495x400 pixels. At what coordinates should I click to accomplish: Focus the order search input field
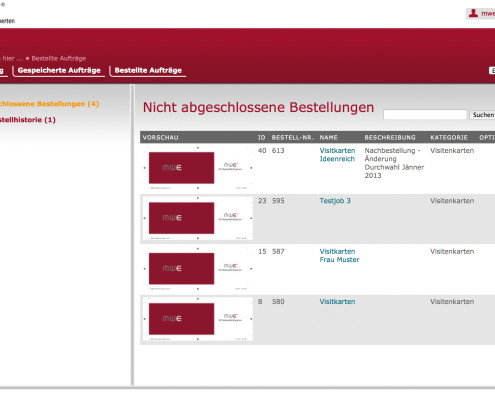pos(425,114)
